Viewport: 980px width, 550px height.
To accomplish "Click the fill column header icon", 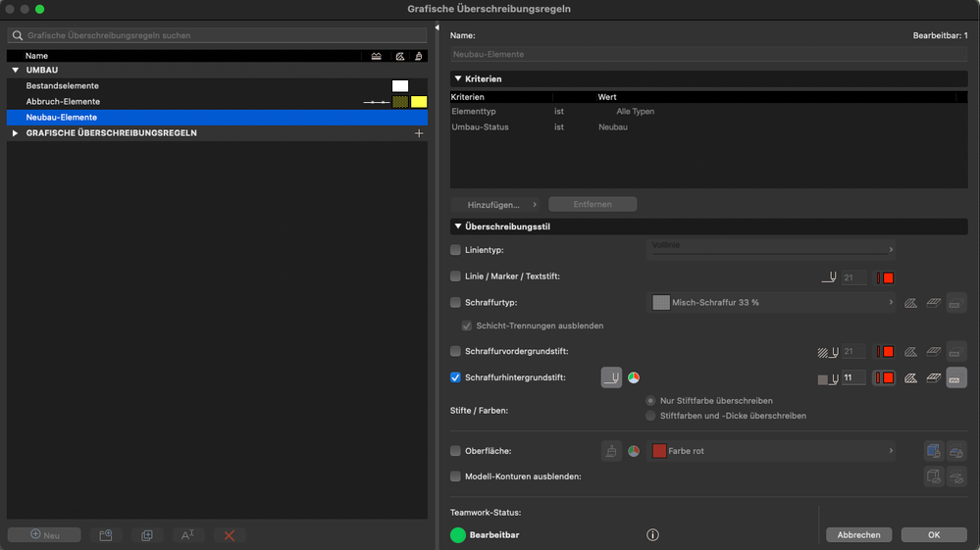I will click(x=400, y=56).
